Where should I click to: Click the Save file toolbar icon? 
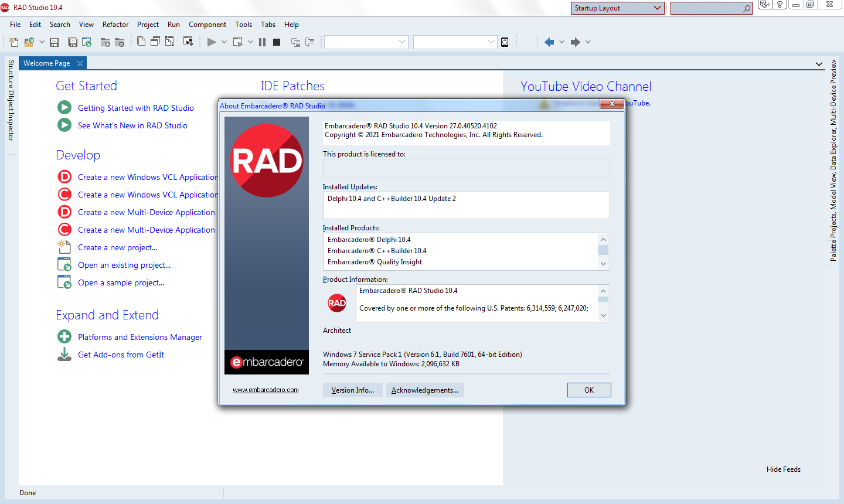click(x=55, y=42)
